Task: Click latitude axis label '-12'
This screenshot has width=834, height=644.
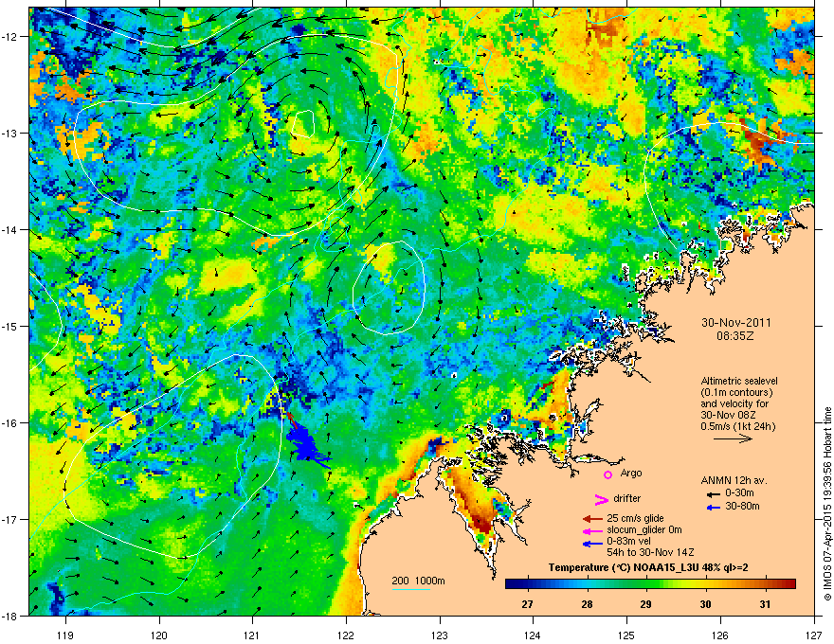Action: click(x=9, y=37)
